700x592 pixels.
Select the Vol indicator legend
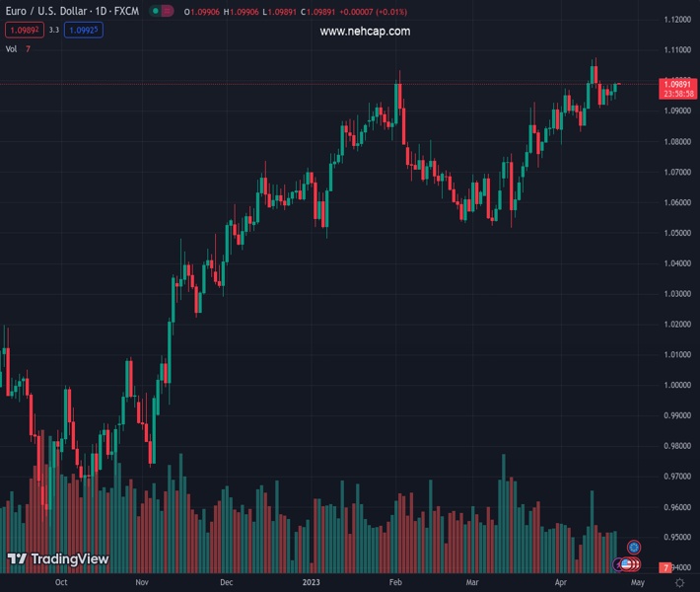click(x=11, y=48)
